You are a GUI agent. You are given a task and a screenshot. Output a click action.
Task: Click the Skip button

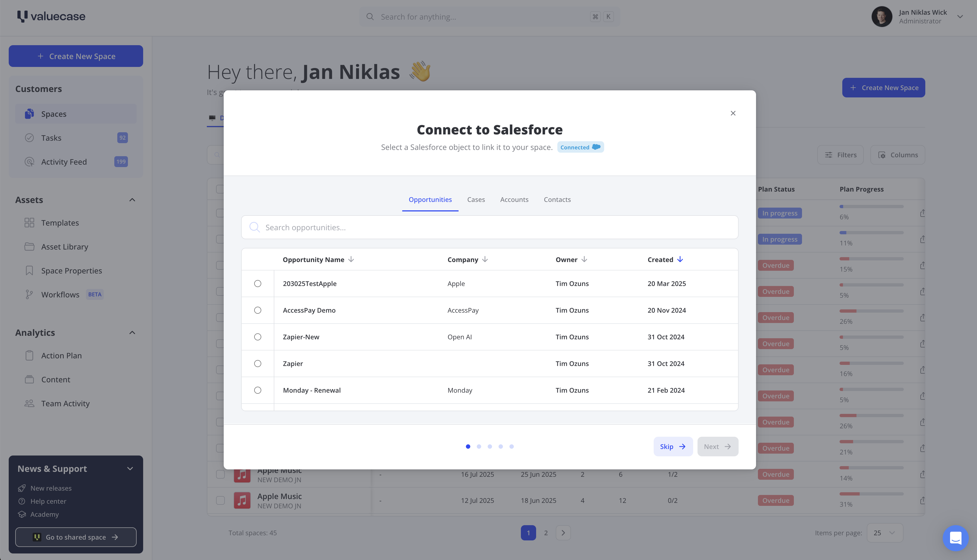(x=673, y=447)
